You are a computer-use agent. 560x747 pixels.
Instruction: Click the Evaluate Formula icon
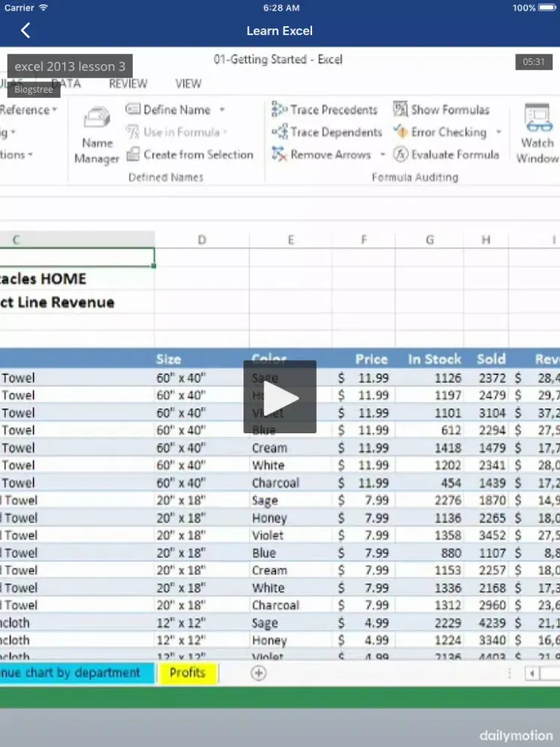(400, 155)
